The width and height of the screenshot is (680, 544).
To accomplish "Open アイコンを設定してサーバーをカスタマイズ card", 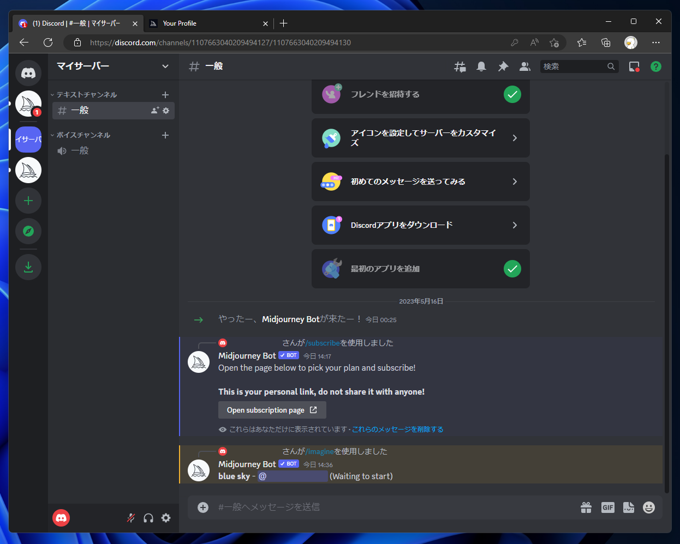I will [x=421, y=138].
